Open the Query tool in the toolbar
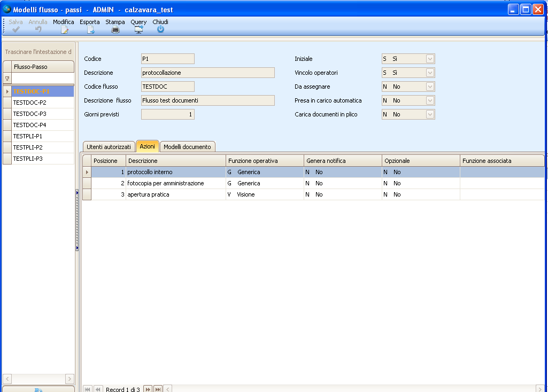The height and width of the screenshot is (392, 548). click(x=138, y=30)
